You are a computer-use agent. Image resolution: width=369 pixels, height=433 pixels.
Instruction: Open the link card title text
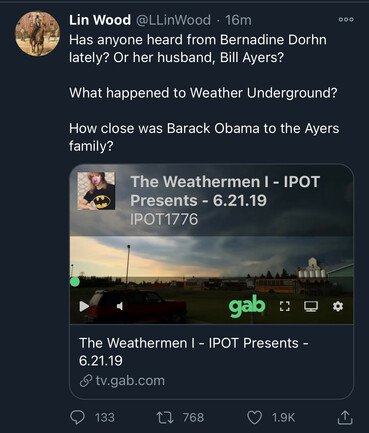193,351
